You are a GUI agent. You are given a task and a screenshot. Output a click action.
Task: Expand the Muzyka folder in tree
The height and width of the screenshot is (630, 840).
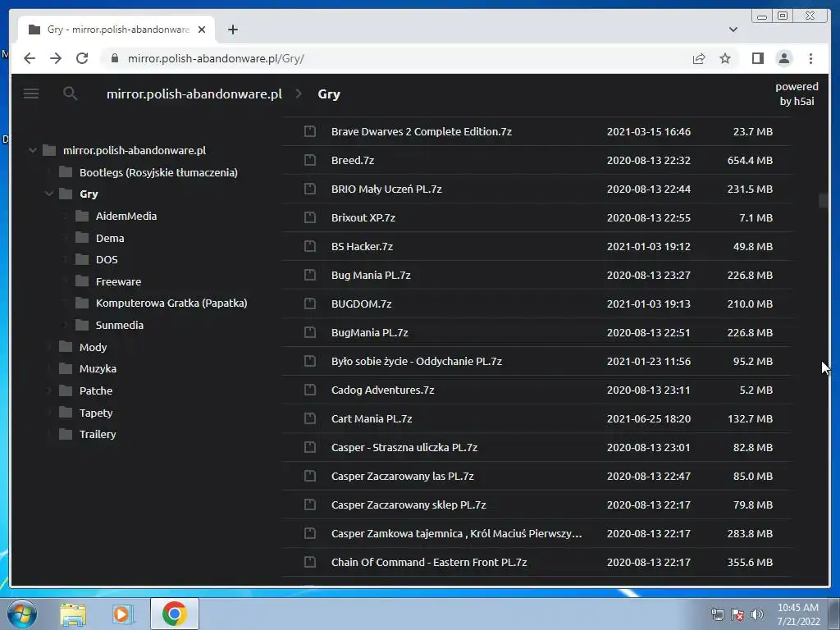tap(48, 368)
